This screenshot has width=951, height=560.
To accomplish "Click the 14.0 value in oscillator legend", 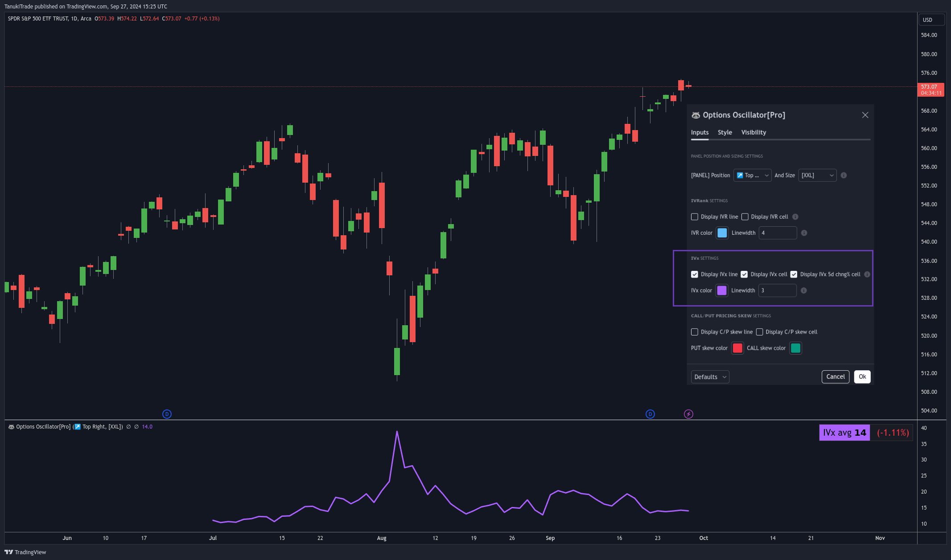I will 147,427.
